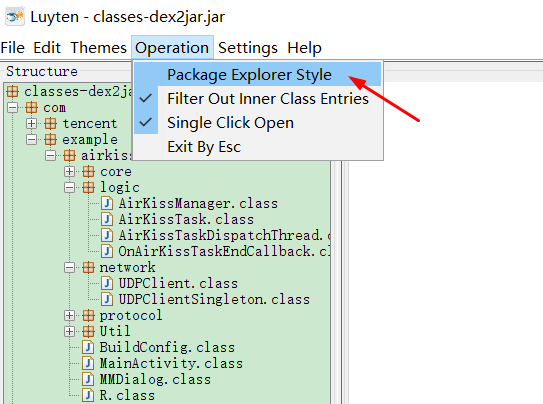This screenshot has width=543, height=404.
Task: Click the R.class file icon
Action: [x=88, y=395]
